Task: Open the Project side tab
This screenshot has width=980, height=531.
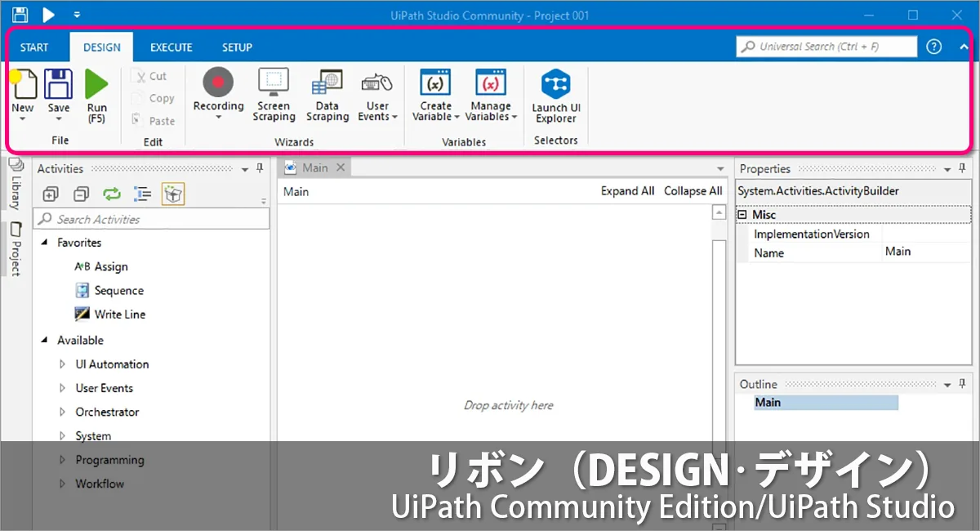Action: 15,248
